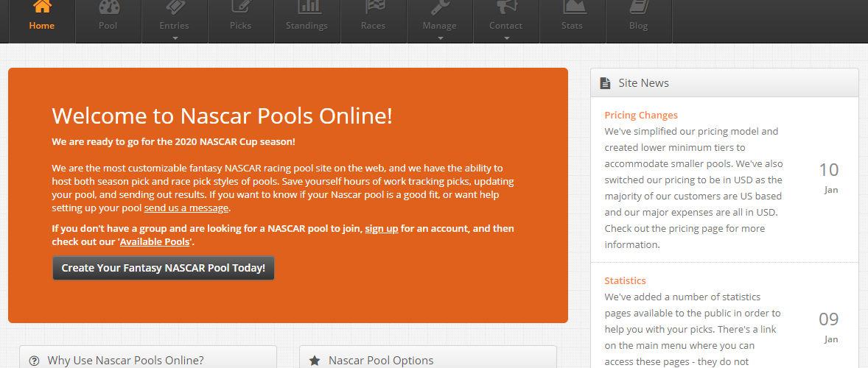
Task: Click the Contact megaphone icon
Action: coord(506,6)
